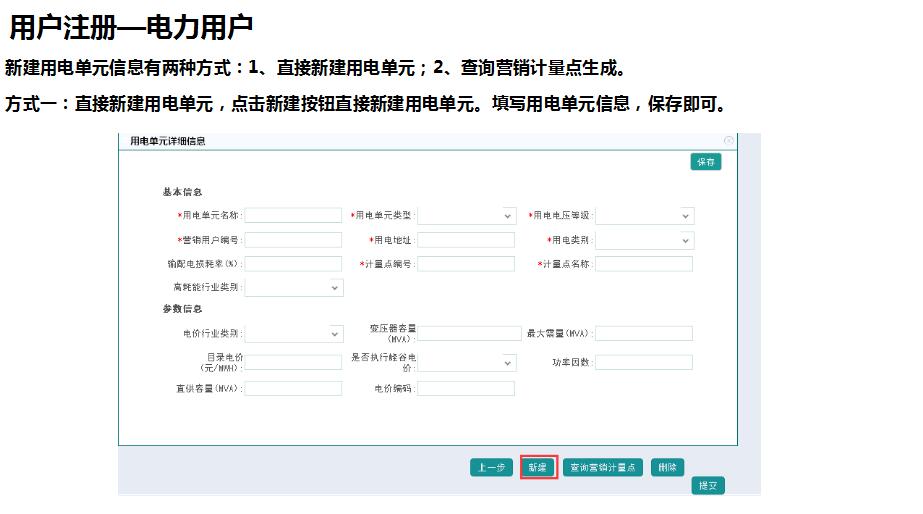Click the 上一步 (Previous step) button
Viewport: 923px width, 514px height.
click(x=492, y=467)
